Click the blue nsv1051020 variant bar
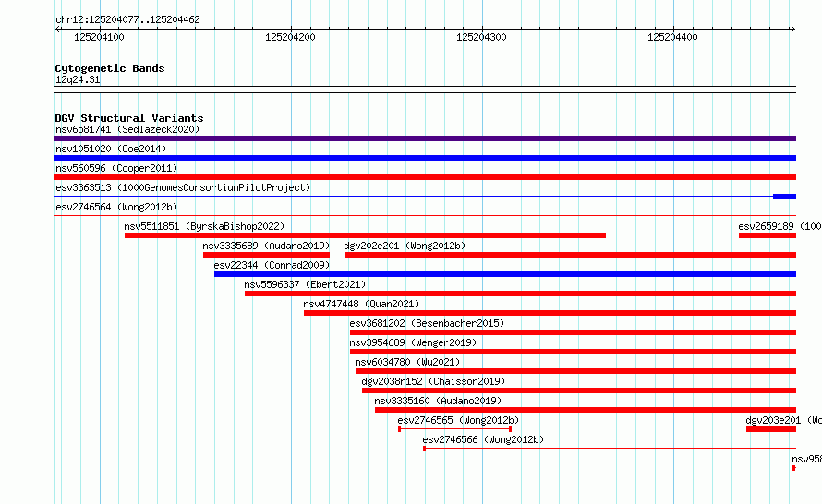The image size is (822, 504). click(x=425, y=158)
